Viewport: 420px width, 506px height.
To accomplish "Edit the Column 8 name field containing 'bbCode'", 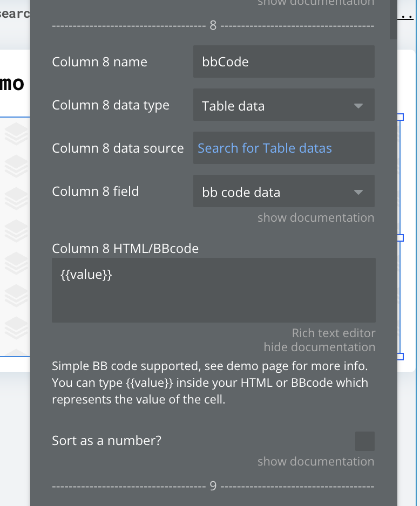I will 283,61.
